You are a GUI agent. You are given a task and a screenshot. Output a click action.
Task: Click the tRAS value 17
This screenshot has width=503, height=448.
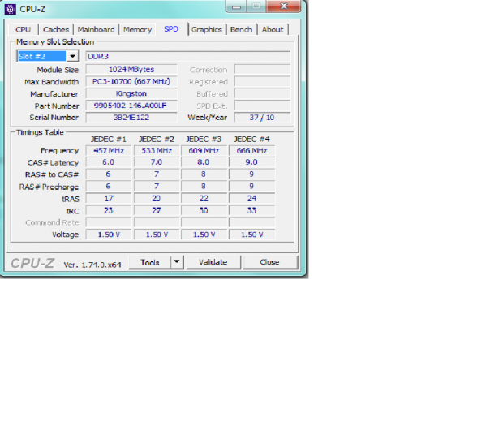tap(109, 199)
